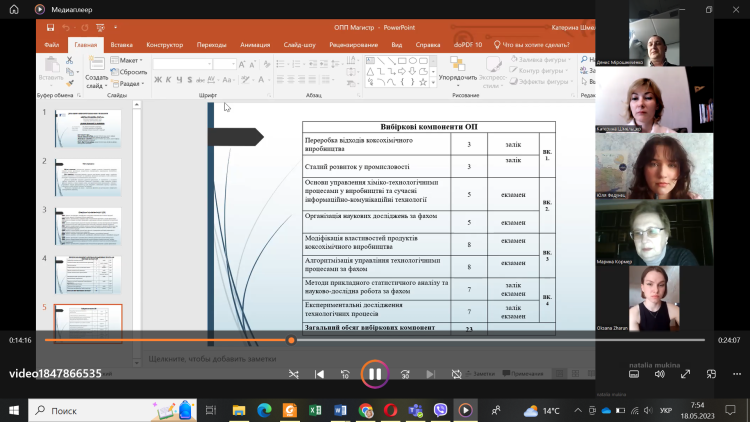Skip back 10 seconds
Viewport: 750px width, 422px height.
(x=345, y=374)
